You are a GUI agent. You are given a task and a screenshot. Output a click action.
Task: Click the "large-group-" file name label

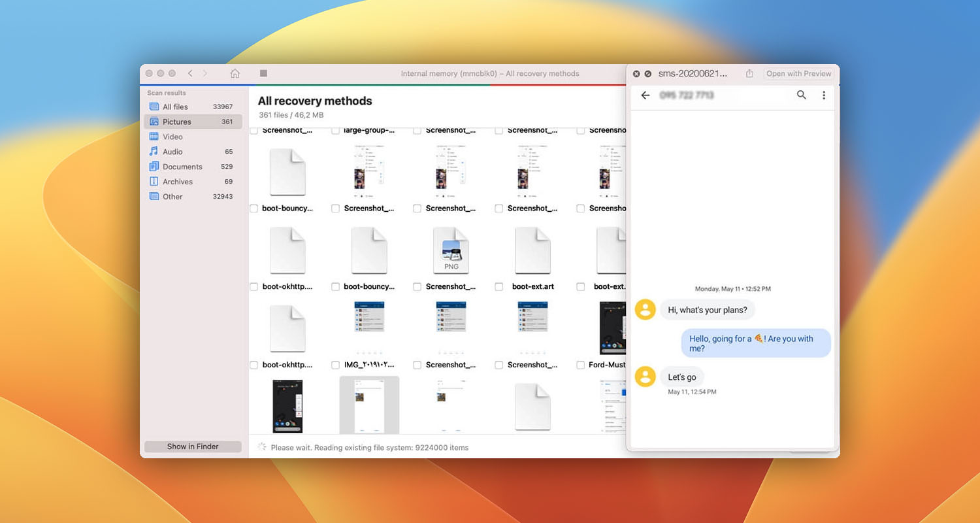point(369,131)
